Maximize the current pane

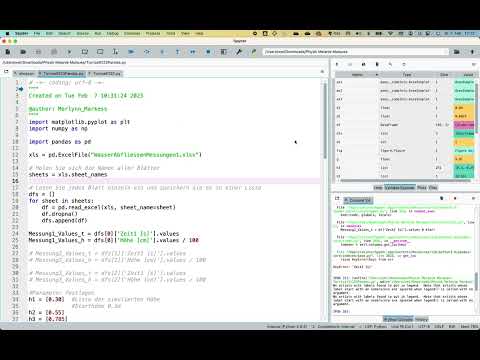click(x=223, y=52)
